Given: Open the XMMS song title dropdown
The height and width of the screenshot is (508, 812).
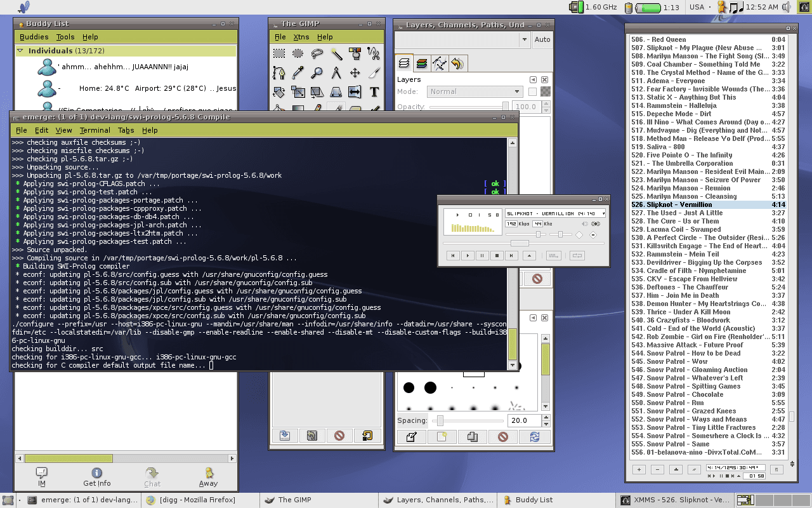Looking at the screenshot, I should click(603, 213).
